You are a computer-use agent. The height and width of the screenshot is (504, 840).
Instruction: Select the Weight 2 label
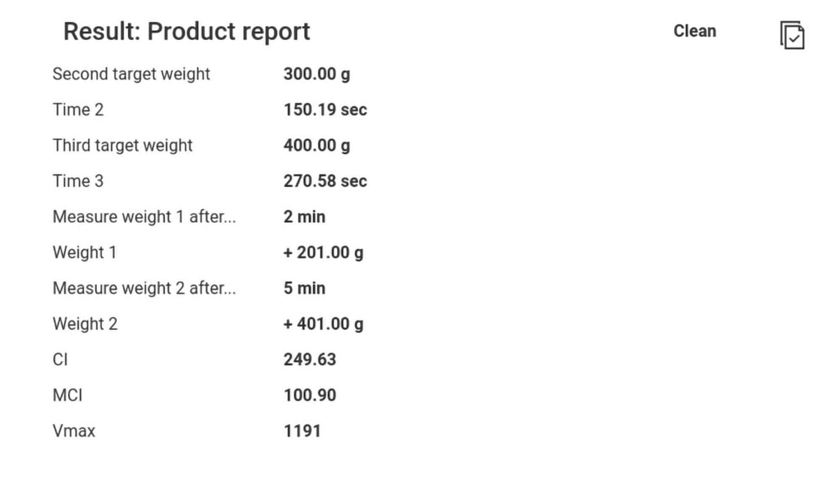click(85, 324)
